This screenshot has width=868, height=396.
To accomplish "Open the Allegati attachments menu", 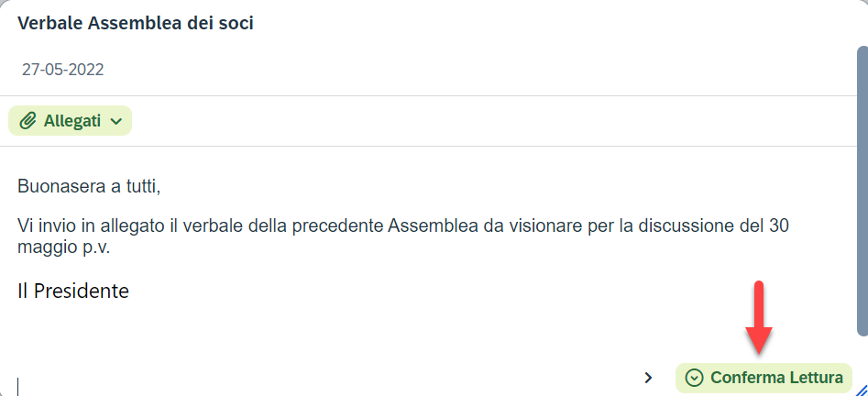I will (x=71, y=121).
